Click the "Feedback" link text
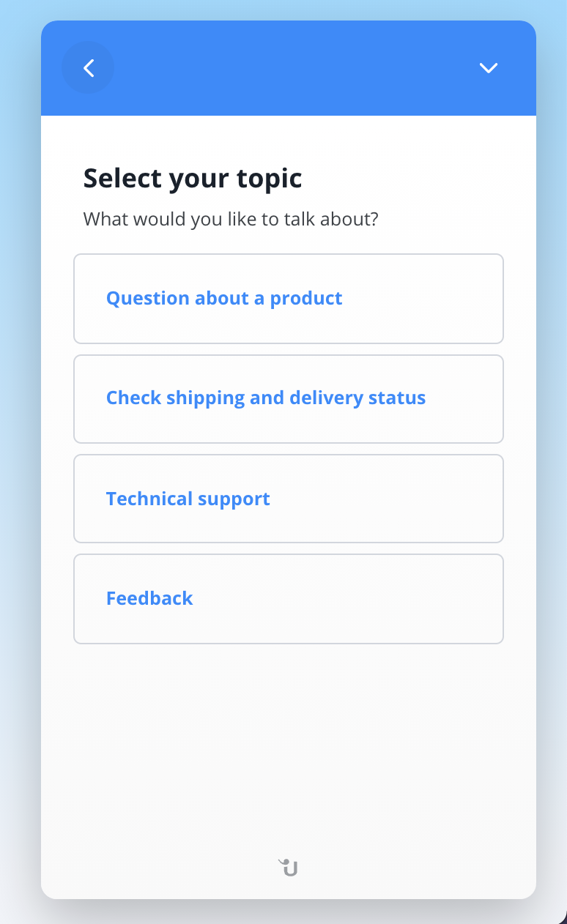 tap(149, 598)
